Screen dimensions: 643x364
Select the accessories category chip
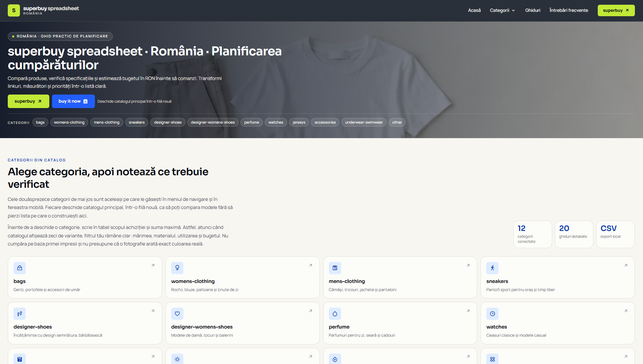tap(325, 122)
